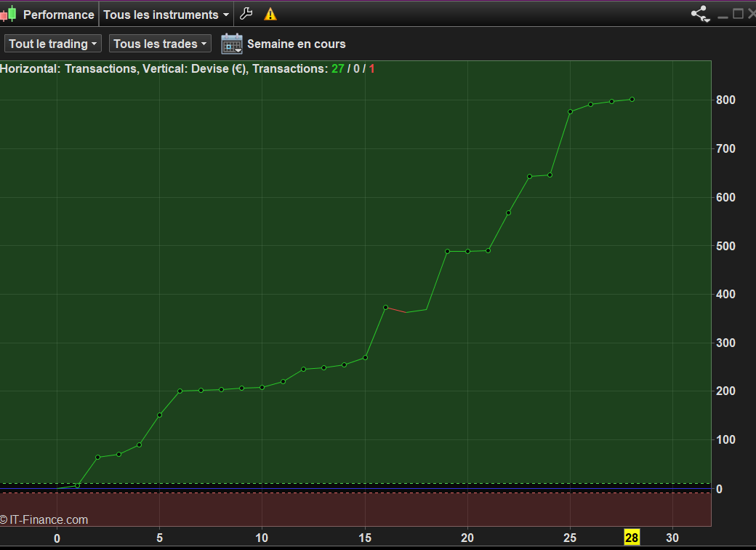Maximize the Performance window
This screenshot has height=550, width=756.
pos(738,14)
